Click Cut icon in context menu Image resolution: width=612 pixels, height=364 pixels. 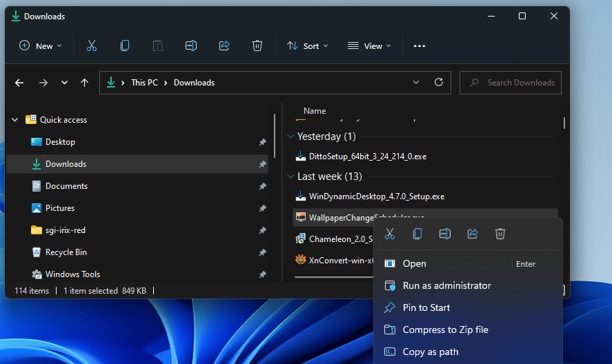(x=390, y=234)
